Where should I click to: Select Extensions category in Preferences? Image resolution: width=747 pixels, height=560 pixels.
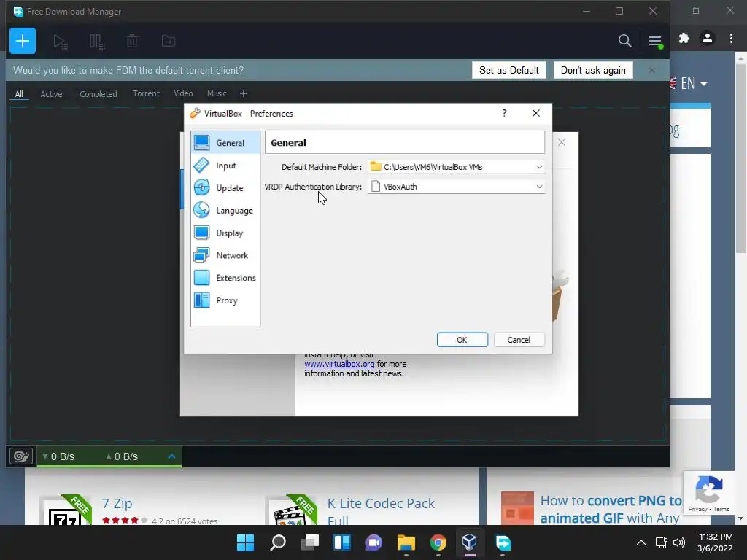(225, 278)
